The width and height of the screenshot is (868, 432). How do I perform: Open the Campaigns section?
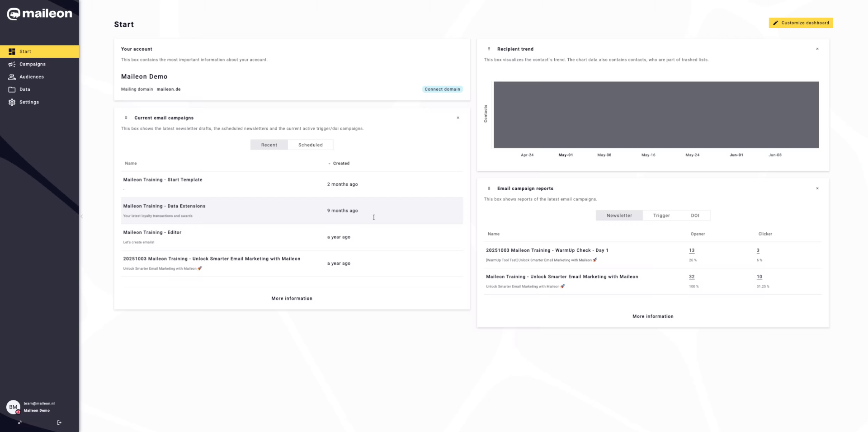point(39,64)
